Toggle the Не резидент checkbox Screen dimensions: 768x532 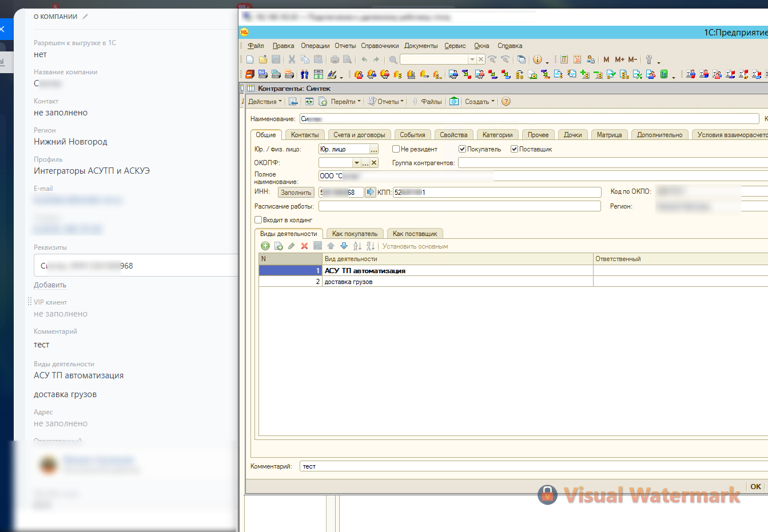pyautogui.click(x=396, y=149)
